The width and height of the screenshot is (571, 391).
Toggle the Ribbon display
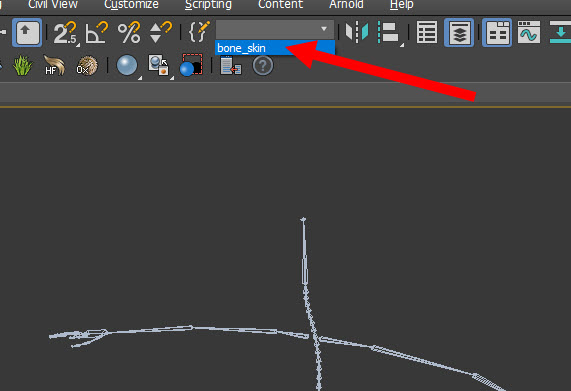pos(497,32)
